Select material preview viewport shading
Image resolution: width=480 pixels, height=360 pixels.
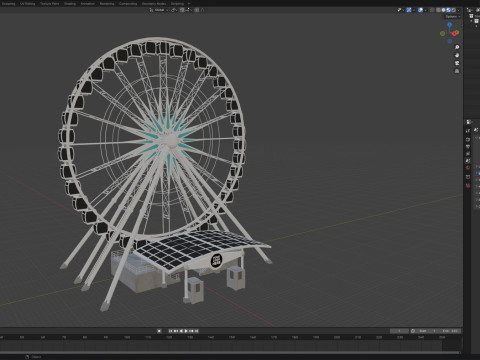(x=448, y=10)
